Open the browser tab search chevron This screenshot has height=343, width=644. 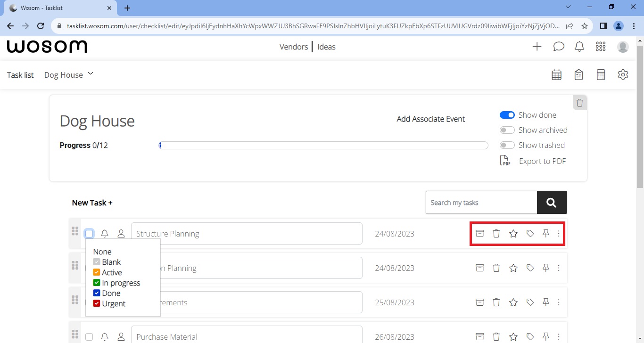coord(568,8)
